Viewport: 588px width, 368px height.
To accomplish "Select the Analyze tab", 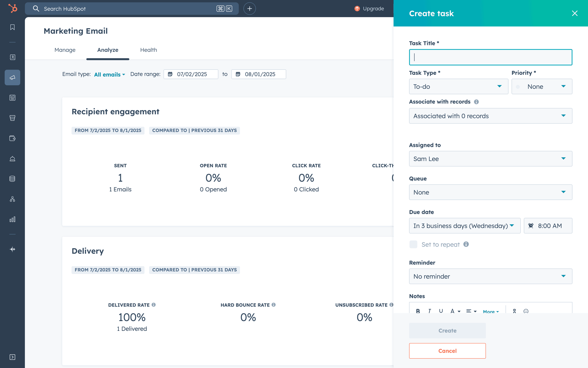I will point(108,50).
